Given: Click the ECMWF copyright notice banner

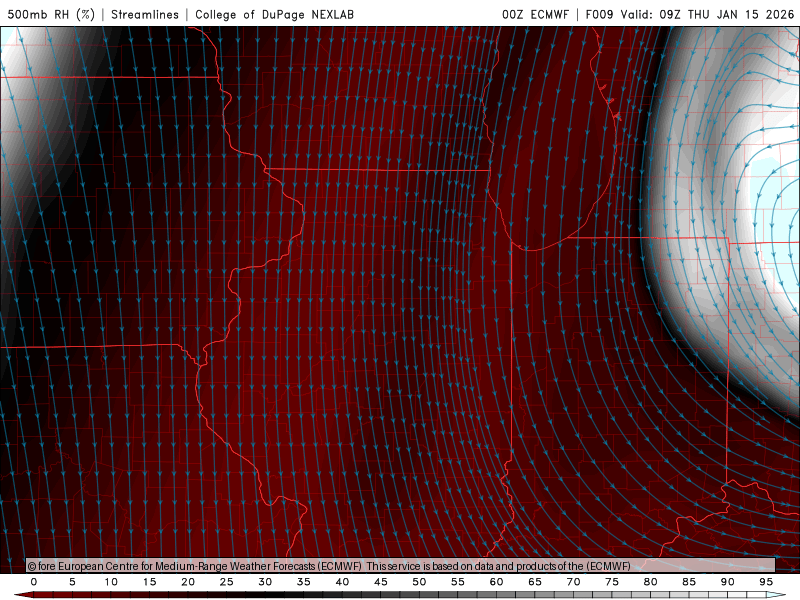Looking at the screenshot, I should coord(401,566).
